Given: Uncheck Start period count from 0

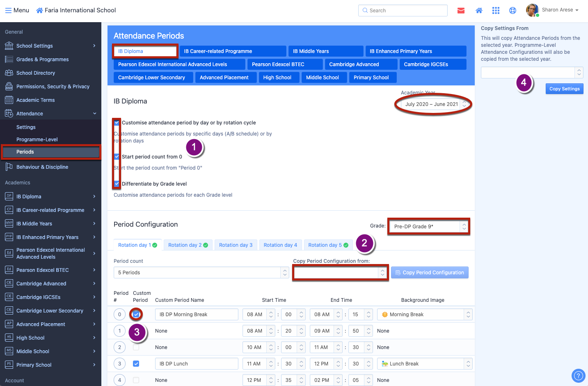Looking at the screenshot, I should tap(117, 156).
